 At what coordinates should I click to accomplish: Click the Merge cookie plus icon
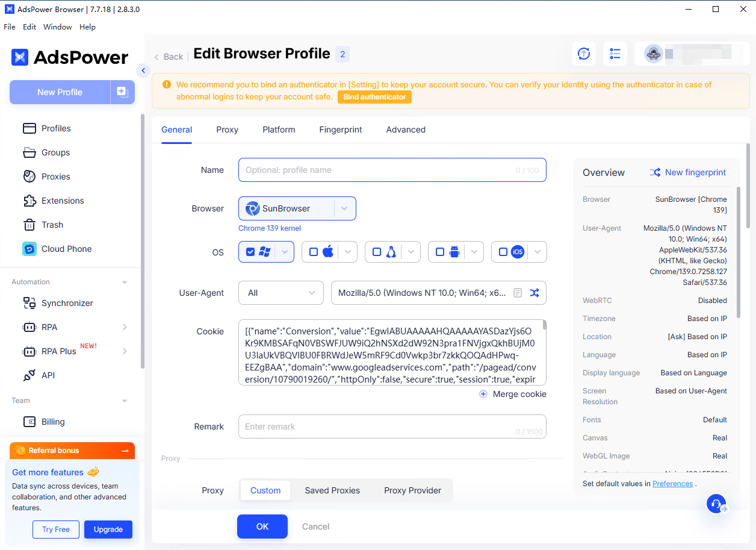[483, 394]
